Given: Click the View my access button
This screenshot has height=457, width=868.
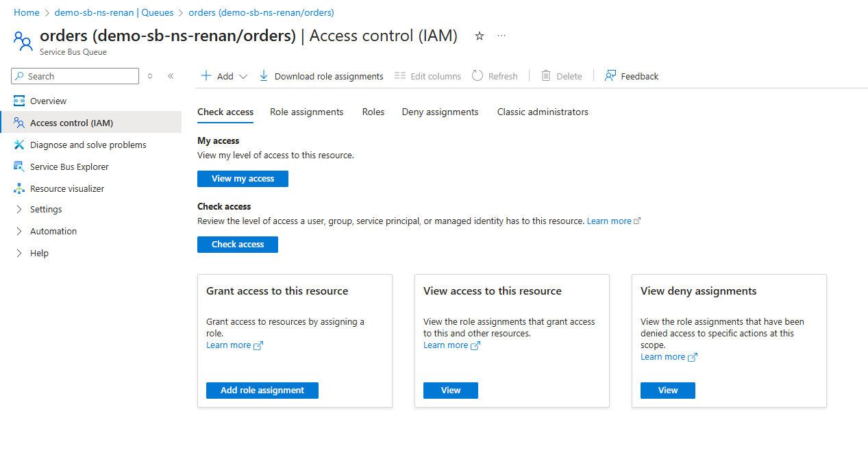Looking at the screenshot, I should point(243,179).
